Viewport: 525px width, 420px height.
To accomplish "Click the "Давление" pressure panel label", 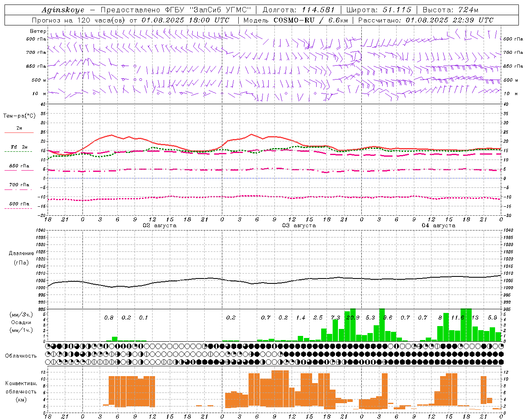I will tap(21, 253).
